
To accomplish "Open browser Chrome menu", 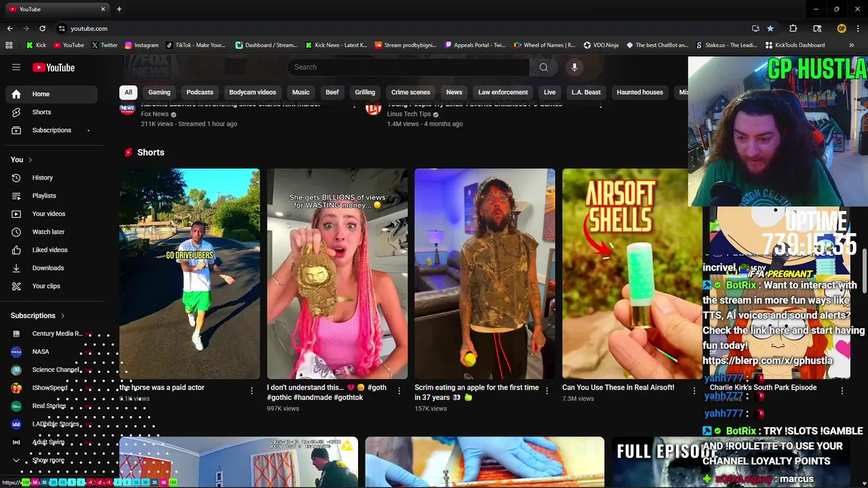I will click(858, 28).
